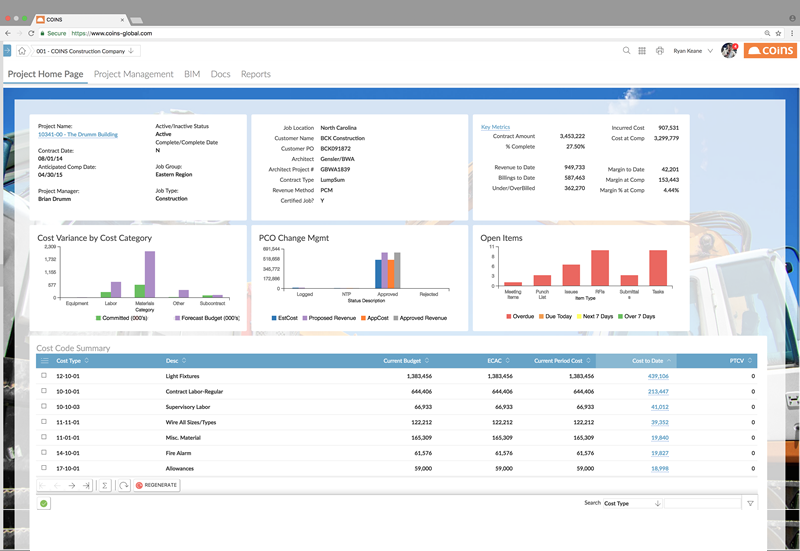Open the Reports tab
Screen dimensions: 800x551
(x=256, y=74)
